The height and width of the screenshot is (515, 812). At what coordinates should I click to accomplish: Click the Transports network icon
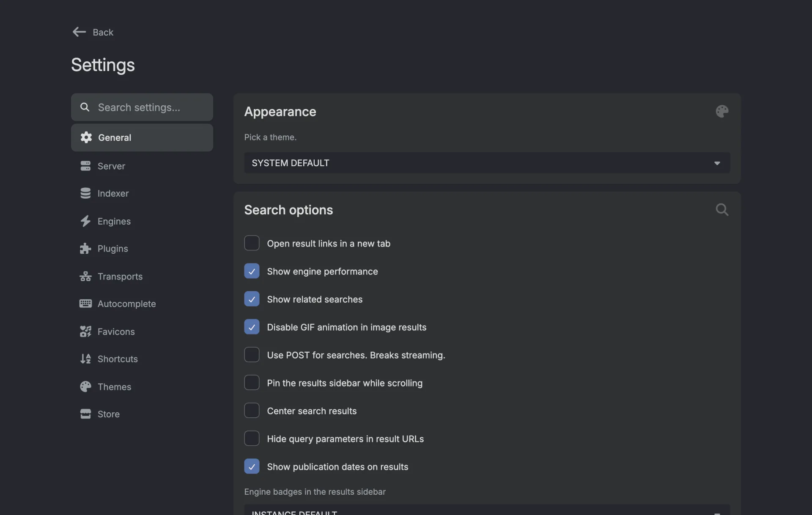[x=85, y=277]
